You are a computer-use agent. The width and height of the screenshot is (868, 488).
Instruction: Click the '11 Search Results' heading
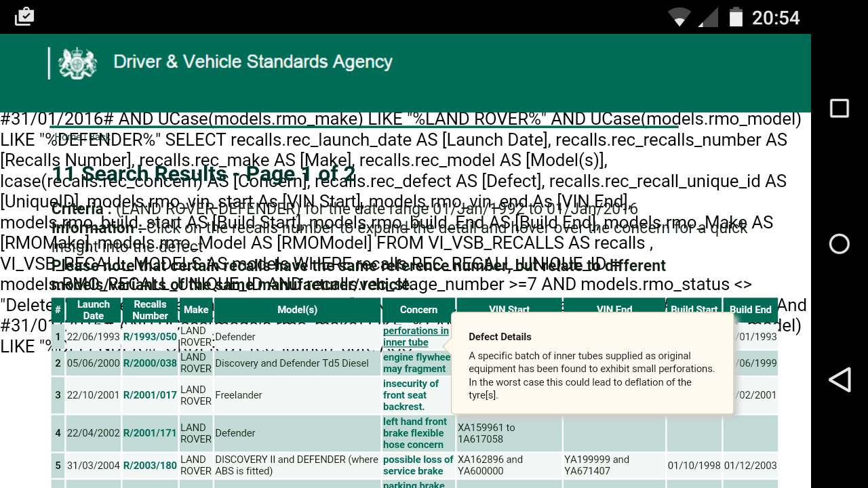click(x=203, y=174)
